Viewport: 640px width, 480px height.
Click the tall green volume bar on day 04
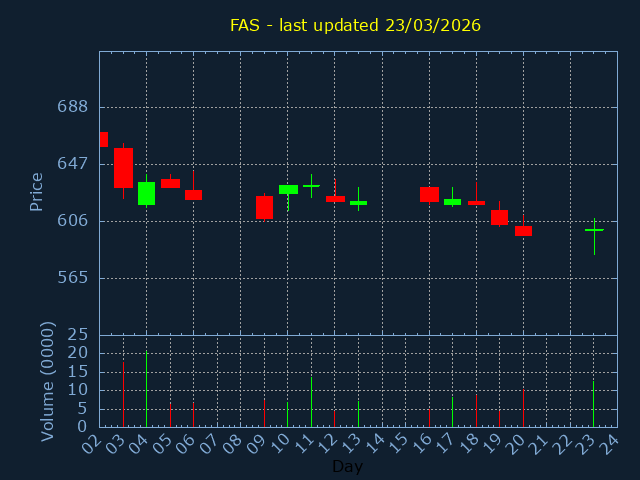(x=146, y=390)
